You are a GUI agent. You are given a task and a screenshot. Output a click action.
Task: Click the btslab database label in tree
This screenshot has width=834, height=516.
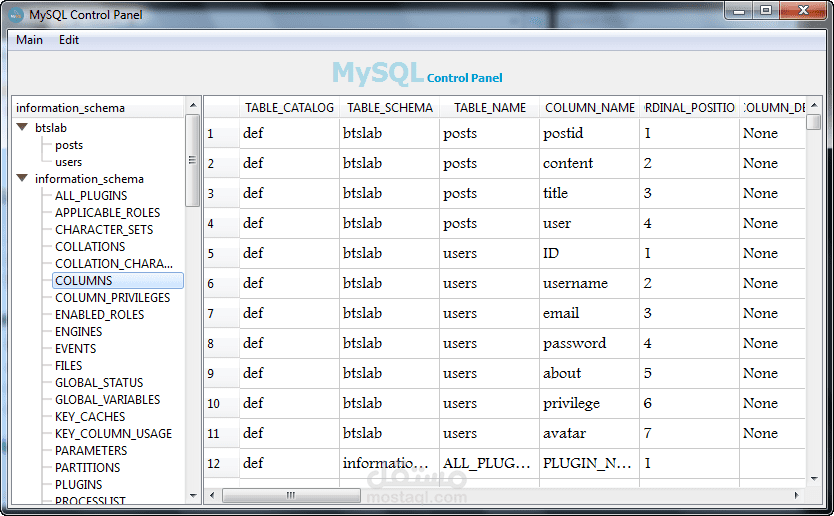pos(51,128)
